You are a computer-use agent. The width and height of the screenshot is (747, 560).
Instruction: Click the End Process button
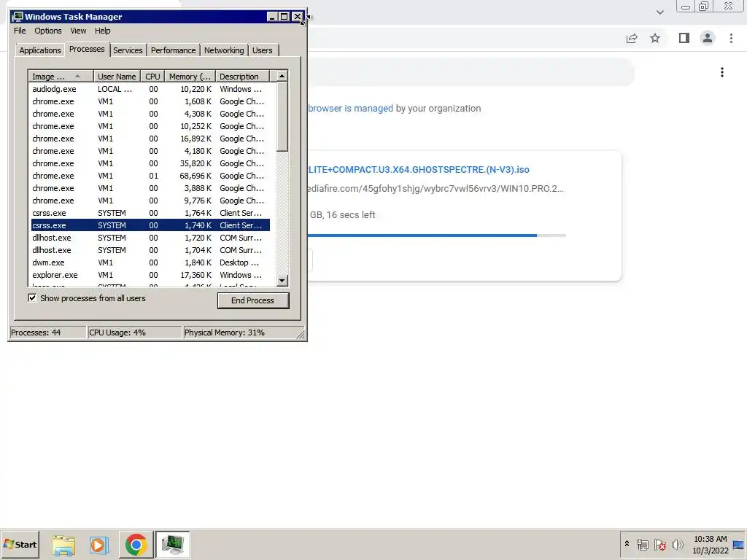point(253,300)
